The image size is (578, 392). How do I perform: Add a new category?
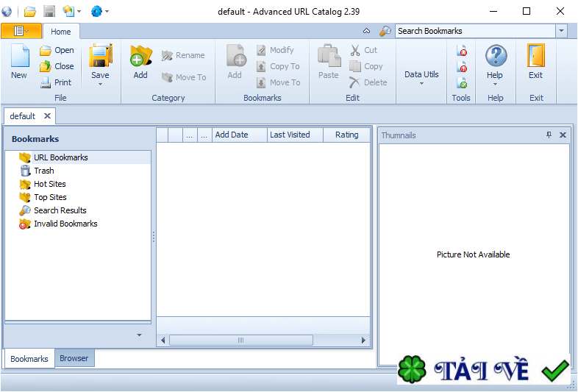coord(140,62)
